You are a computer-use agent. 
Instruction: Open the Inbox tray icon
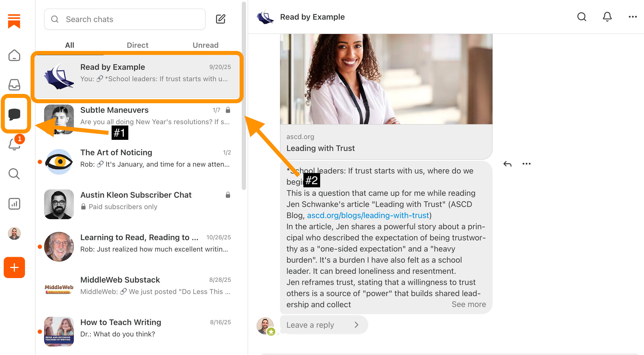14,85
